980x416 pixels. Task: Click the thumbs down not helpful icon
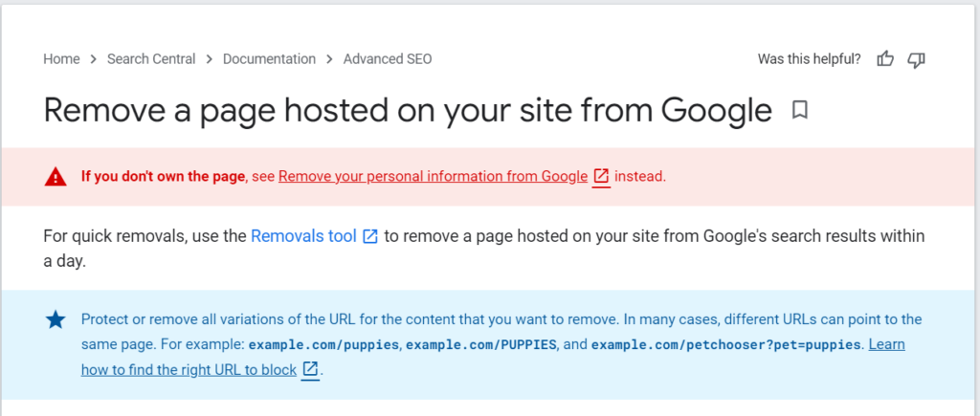[x=916, y=60]
